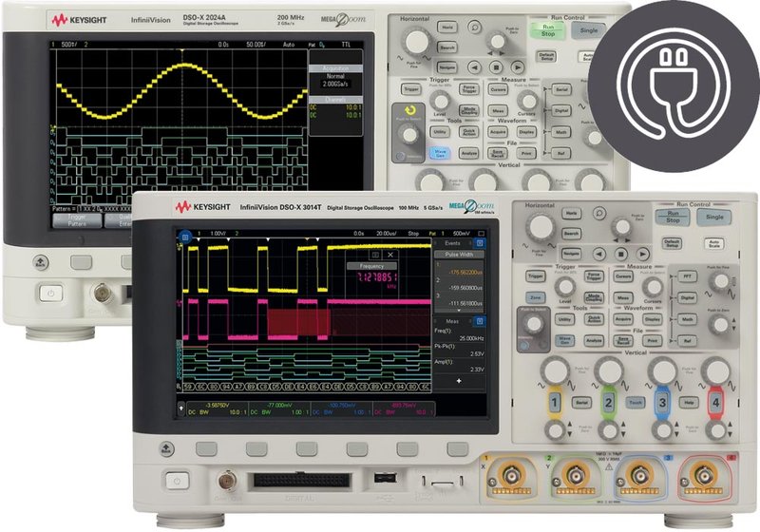Click the Entry knob in the dark 3014T panel
This screenshot has height=532, width=760.
534,324
